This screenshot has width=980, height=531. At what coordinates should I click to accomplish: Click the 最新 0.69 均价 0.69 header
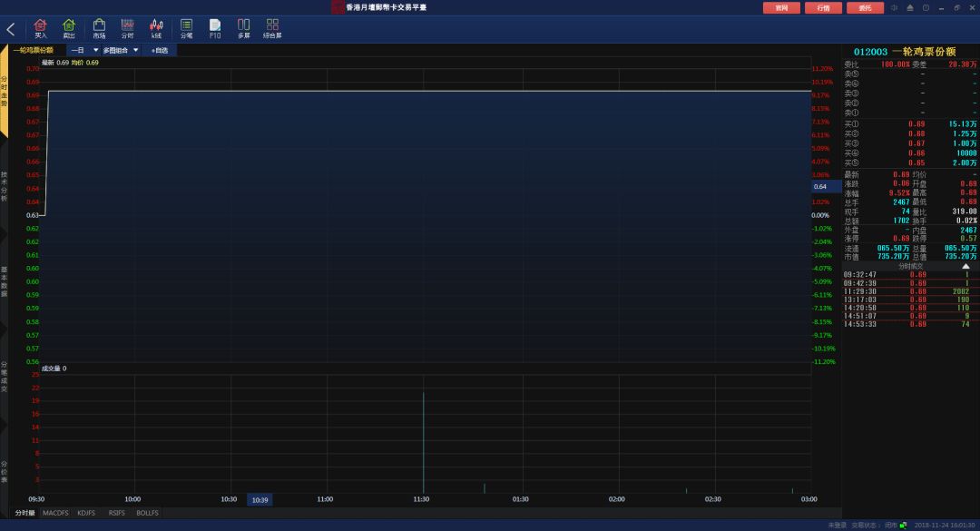[x=70, y=63]
